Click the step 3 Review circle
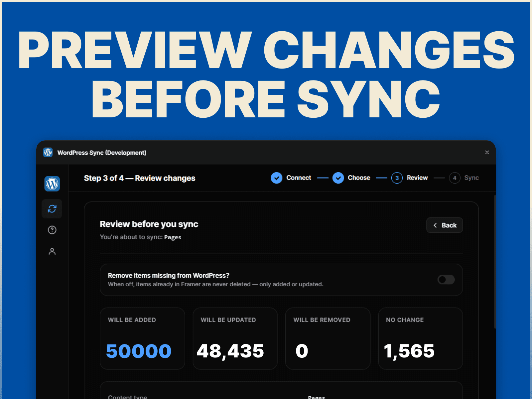Image resolution: width=532 pixels, height=399 pixels. 397,178
